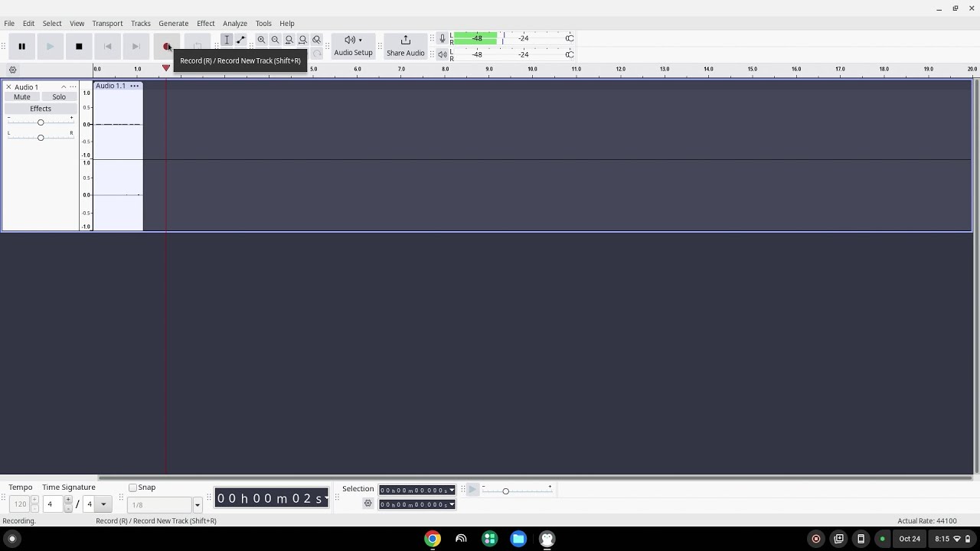Click the horizontal scrollbar below the tracks
This screenshot has height=551, width=980.
[x=534, y=478]
